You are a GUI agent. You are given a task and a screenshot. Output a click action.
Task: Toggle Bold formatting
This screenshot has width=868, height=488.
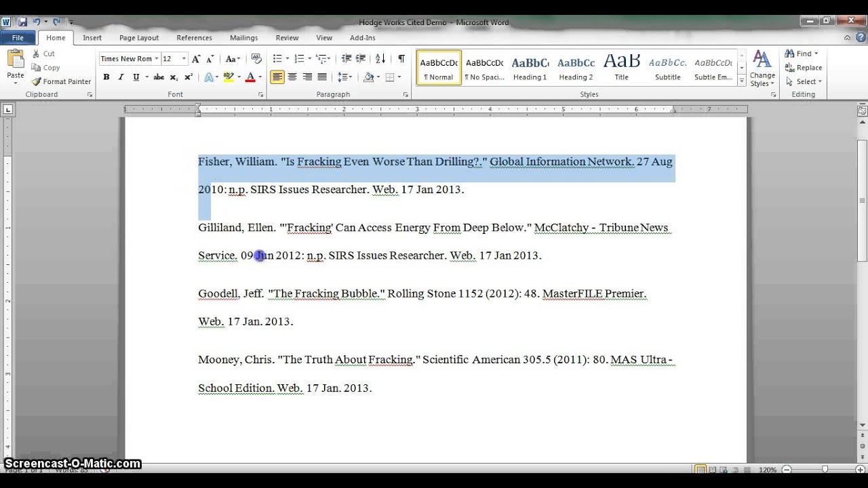[x=106, y=77]
